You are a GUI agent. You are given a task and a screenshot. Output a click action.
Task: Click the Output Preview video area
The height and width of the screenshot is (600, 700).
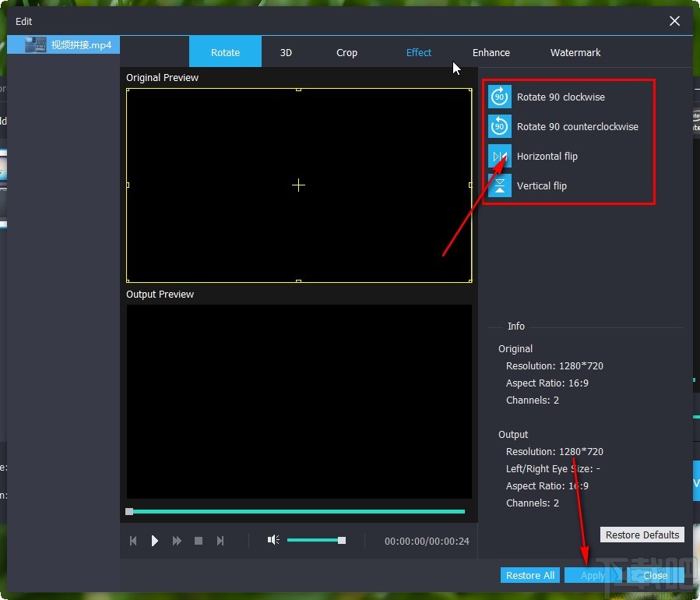point(299,401)
